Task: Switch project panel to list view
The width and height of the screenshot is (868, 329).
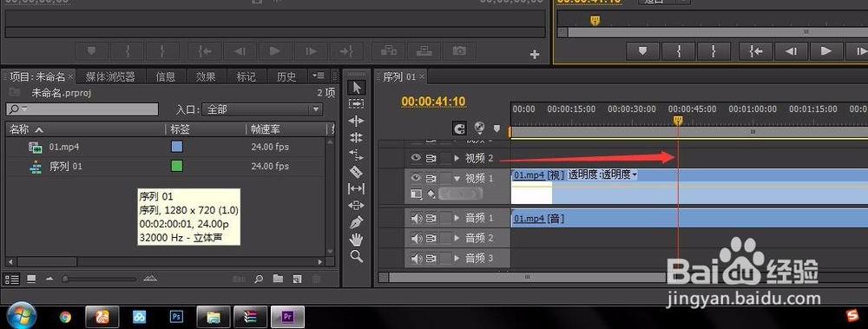Action: (11, 279)
